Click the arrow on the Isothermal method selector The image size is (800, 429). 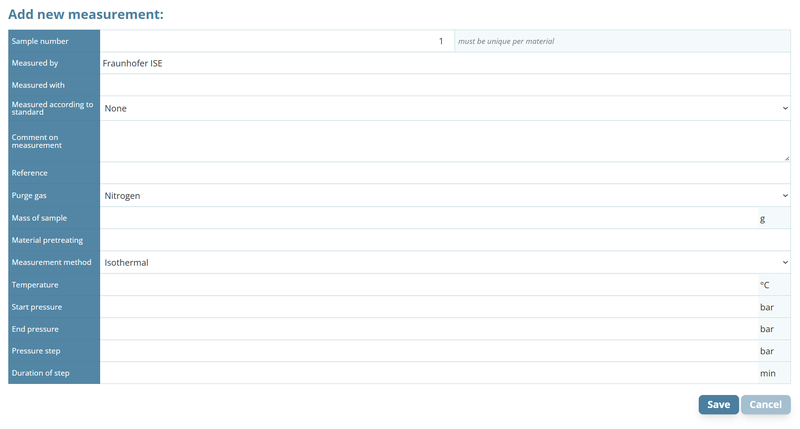(x=785, y=263)
